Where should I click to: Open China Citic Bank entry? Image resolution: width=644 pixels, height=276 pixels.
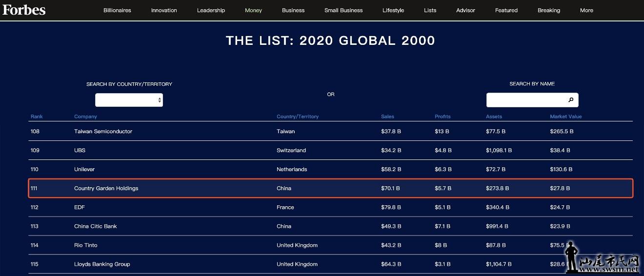[x=96, y=226]
